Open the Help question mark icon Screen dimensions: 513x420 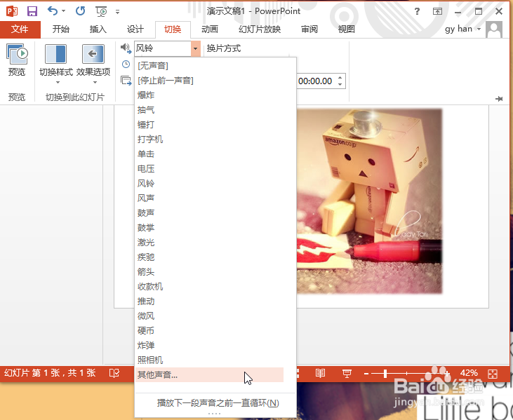(417, 11)
